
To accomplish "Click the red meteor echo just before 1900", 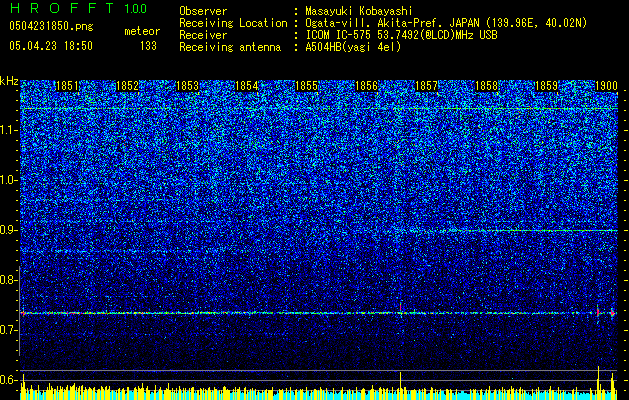I will [x=598, y=311].
